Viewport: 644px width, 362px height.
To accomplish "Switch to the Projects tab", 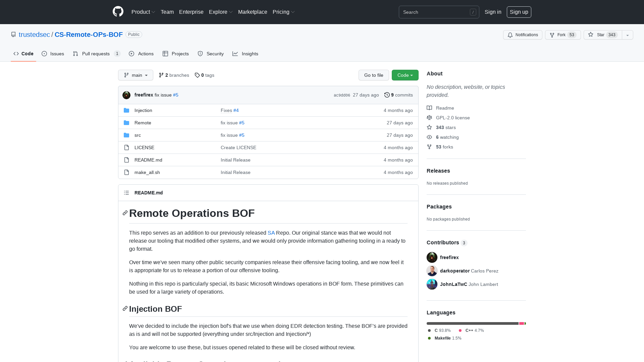I will point(176,54).
